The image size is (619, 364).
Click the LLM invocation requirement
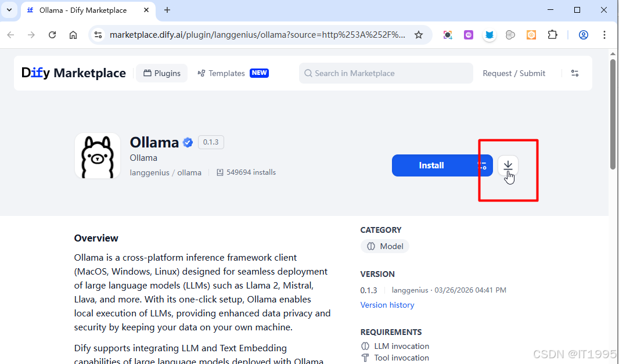pyautogui.click(x=395, y=346)
